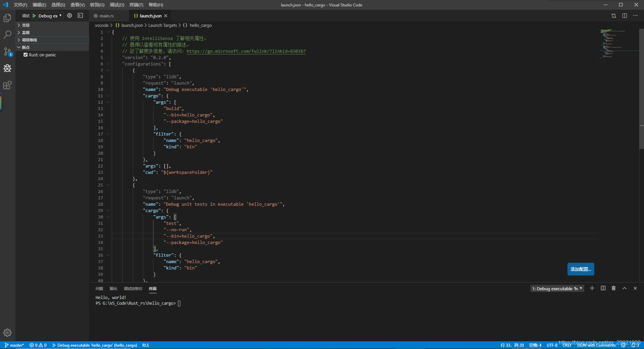The width and height of the screenshot is (644, 349).
Task: Fold the args array at line 30
Action: click(108, 217)
